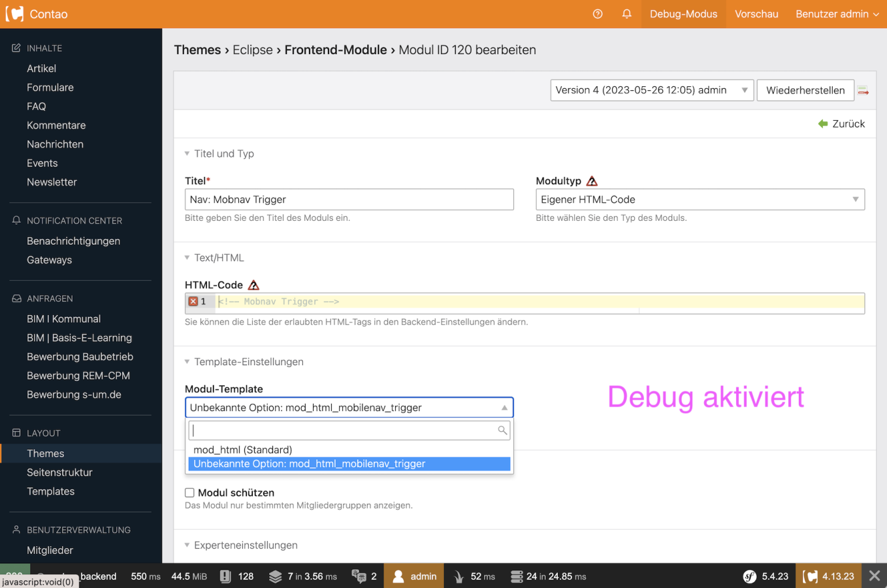Click the Contao logo in header

coord(14,14)
